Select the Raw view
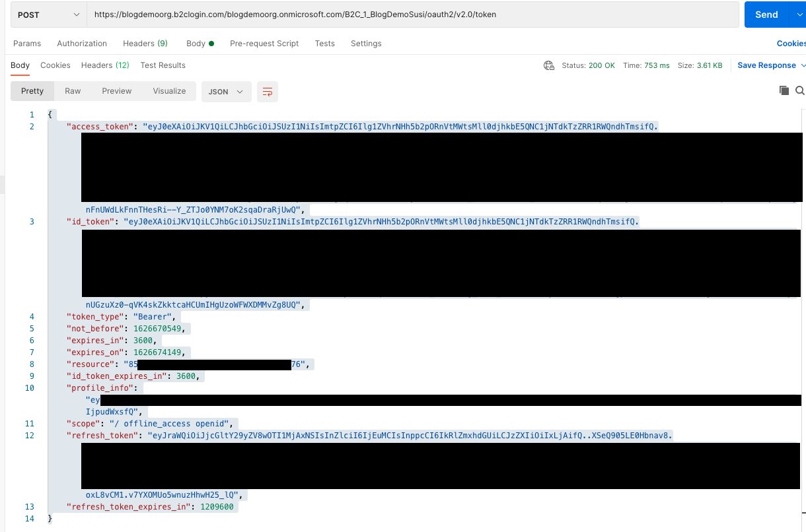Screen dimensions: 806x532 coord(73,91)
